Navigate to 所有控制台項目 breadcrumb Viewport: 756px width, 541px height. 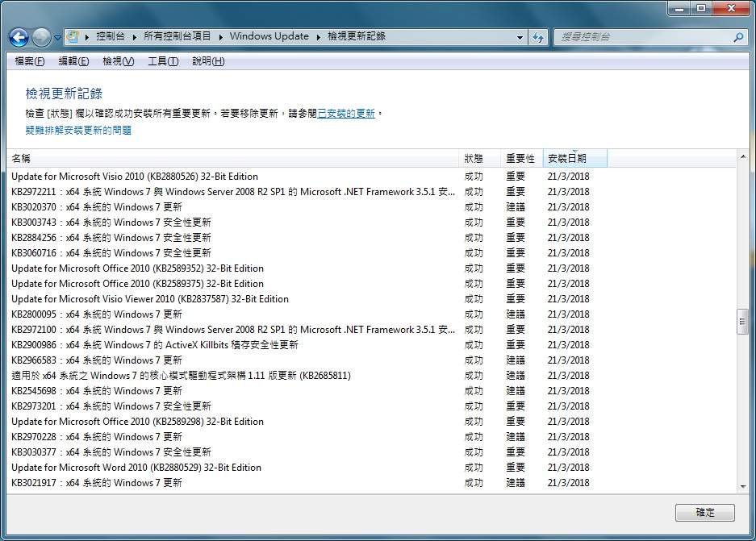[177, 36]
